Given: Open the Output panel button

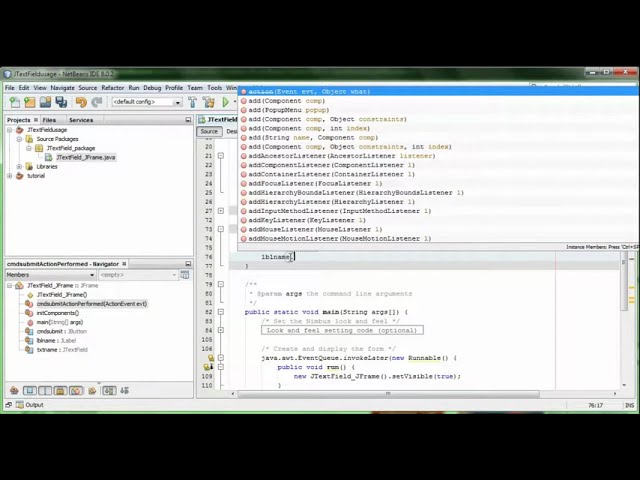Looking at the screenshot, I should (x=30, y=405).
